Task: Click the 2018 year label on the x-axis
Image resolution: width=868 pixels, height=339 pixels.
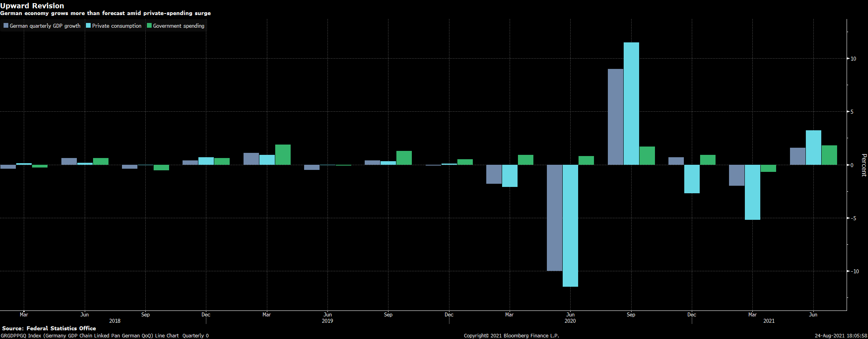Action: point(115,321)
